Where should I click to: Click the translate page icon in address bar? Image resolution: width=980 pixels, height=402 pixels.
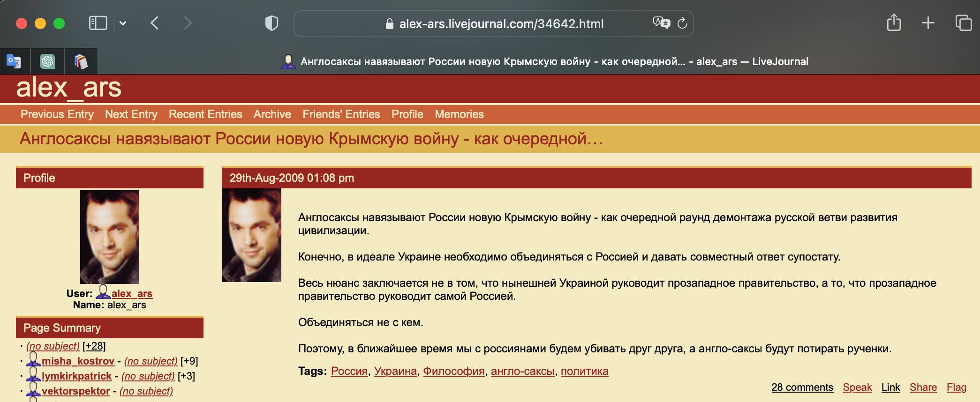(x=661, y=23)
